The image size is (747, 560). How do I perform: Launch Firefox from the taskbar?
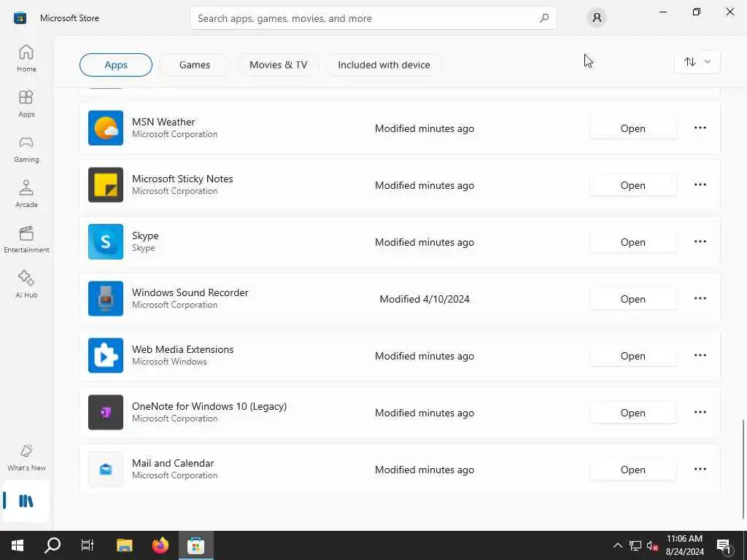(160, 545)
